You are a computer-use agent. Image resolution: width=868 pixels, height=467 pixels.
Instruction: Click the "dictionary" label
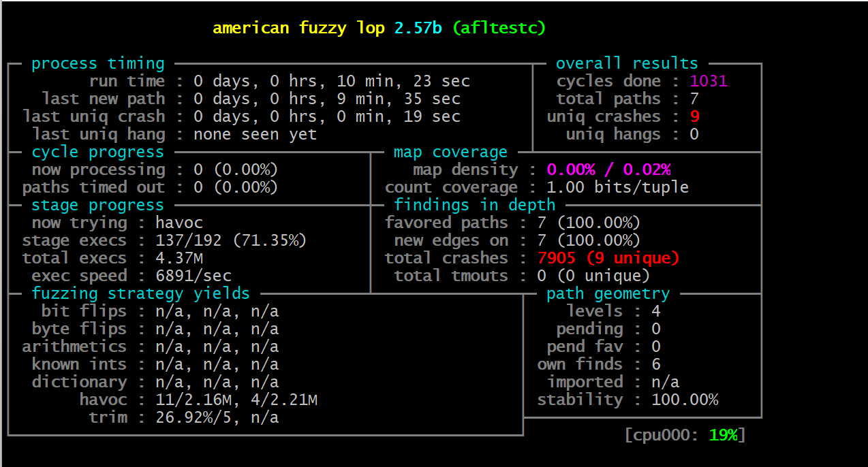pos(80,383)
